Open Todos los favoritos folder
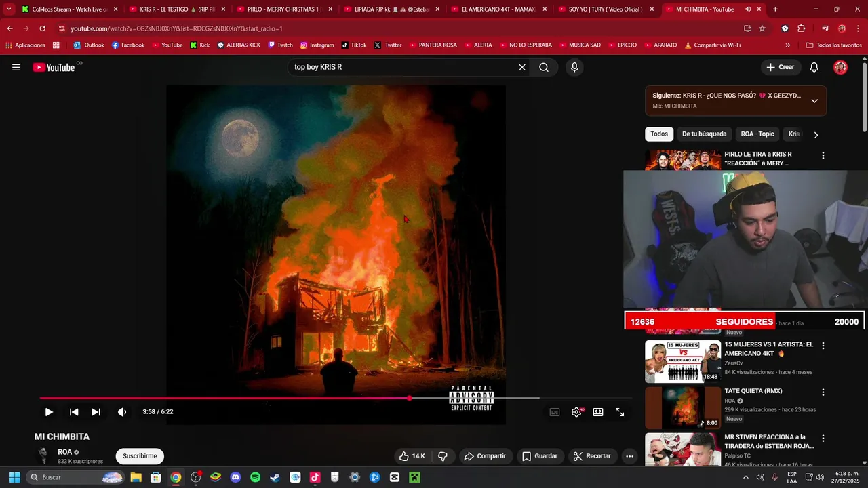Screen dimensions: 868x488 [x=833, y=45]
